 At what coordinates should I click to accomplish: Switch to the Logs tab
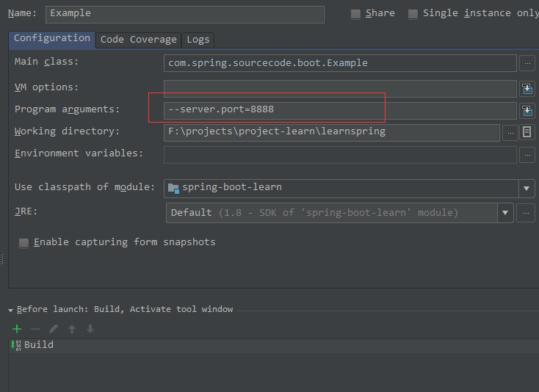click(198, 40)
